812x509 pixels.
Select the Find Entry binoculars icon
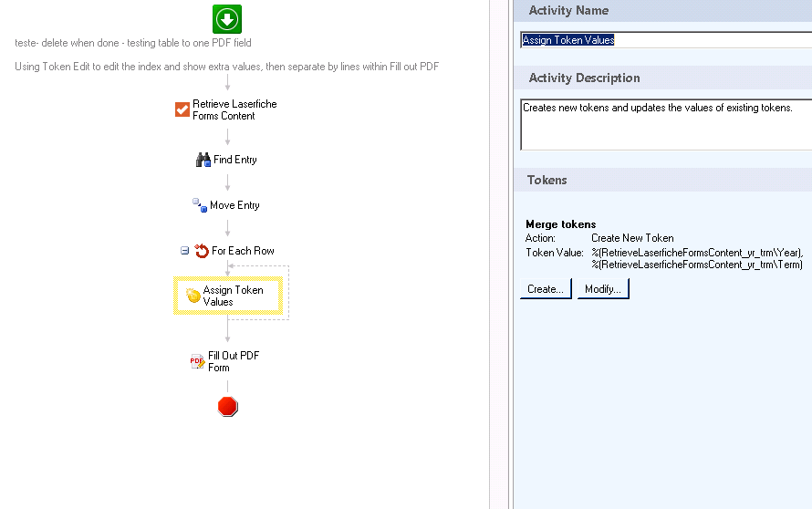click(x=203, y=160)
